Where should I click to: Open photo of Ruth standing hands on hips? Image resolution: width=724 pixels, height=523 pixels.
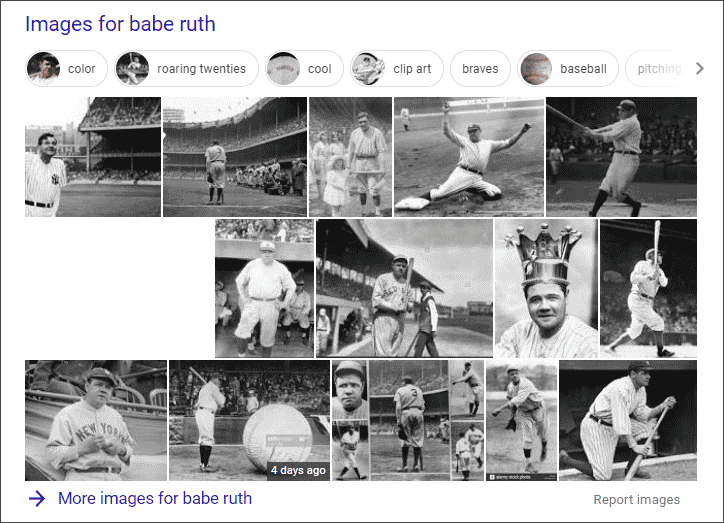[264, 288]
